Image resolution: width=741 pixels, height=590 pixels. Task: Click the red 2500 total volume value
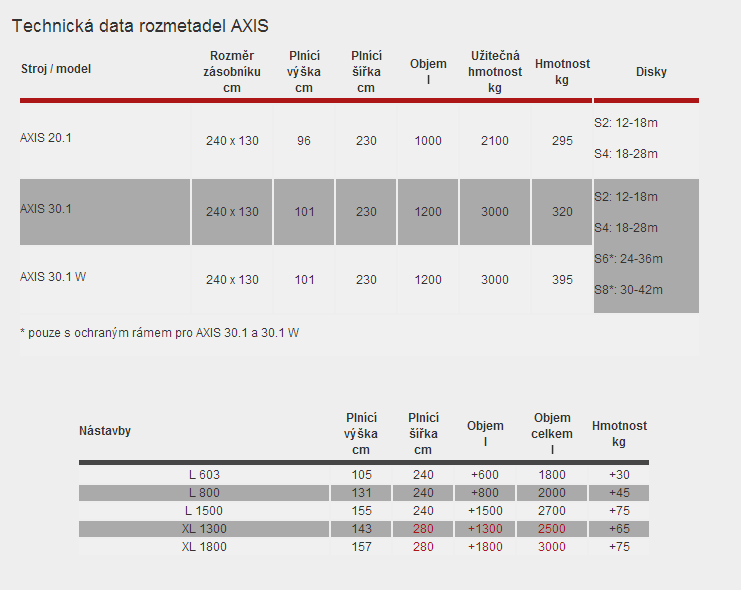coord(552,529)
